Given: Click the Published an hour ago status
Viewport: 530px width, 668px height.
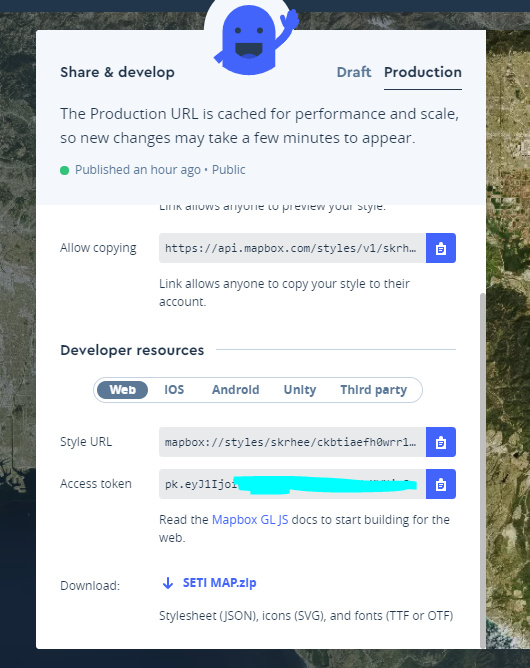Looking at the screenshot, I should click(138, 170).
